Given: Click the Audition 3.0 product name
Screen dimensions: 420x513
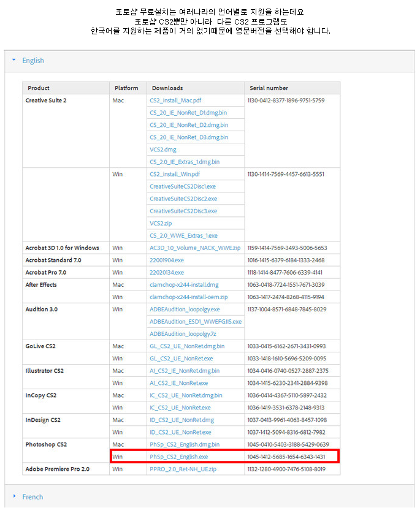Looking at the screenshot, I should click(41, 309).
